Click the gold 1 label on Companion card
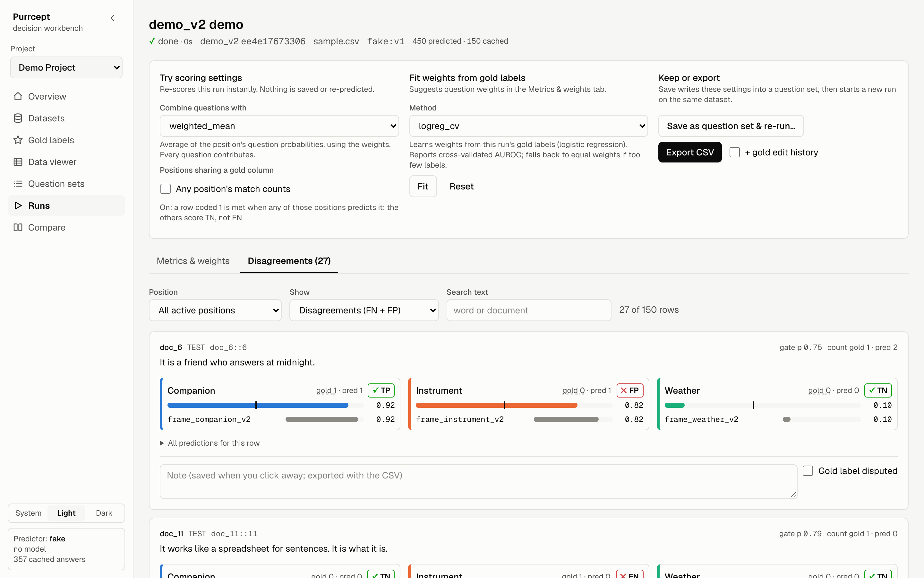This screenshot has height=578, width=924. [326, 390]
